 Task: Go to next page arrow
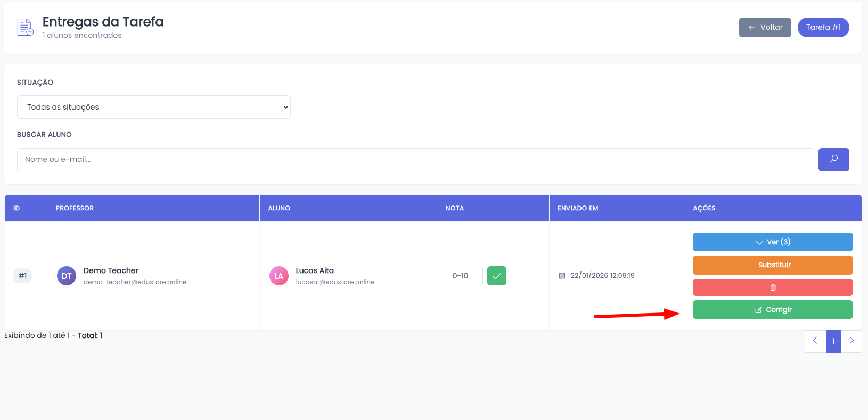(x=851, y=341)
